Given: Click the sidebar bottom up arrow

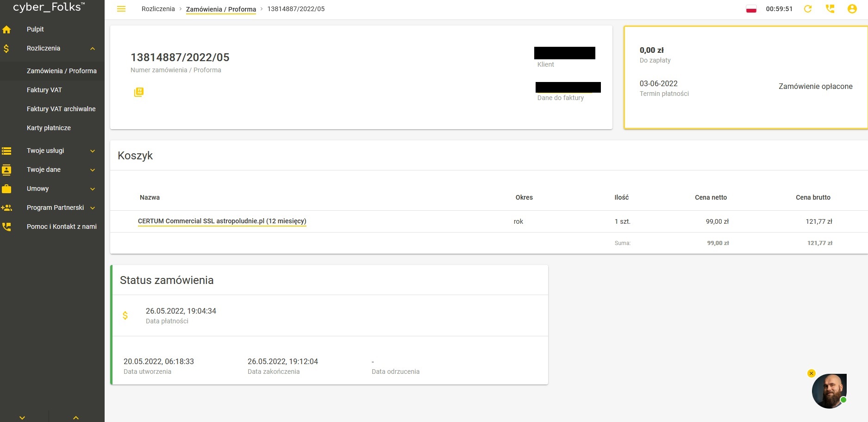Looking at the screenshot, I should (x=76, y=417).
